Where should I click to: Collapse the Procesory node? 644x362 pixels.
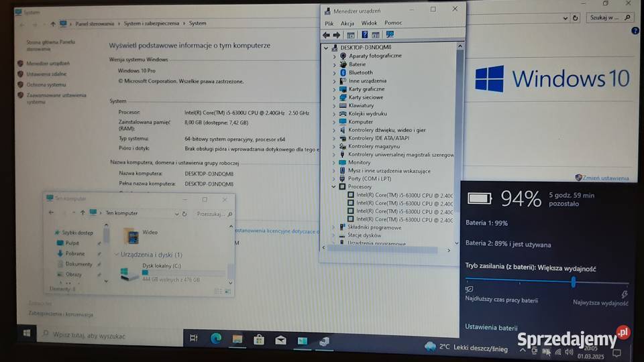coord(333,187)
